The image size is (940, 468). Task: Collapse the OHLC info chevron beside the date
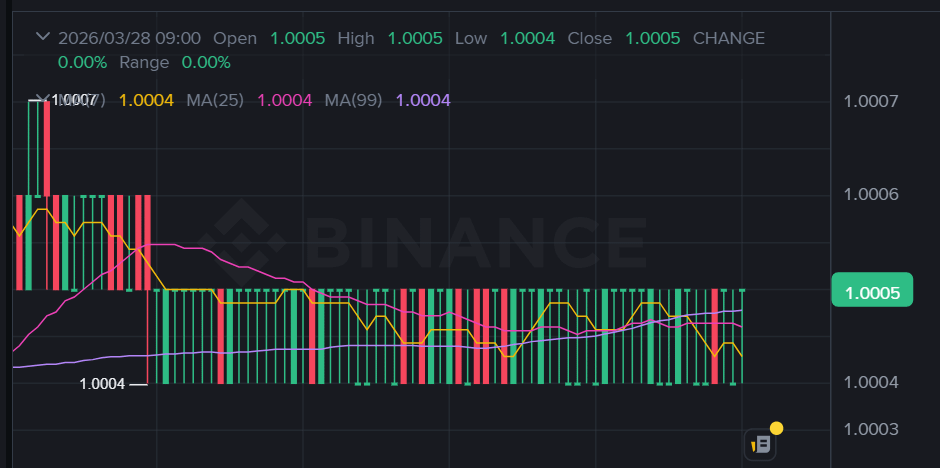coord(43,37)
